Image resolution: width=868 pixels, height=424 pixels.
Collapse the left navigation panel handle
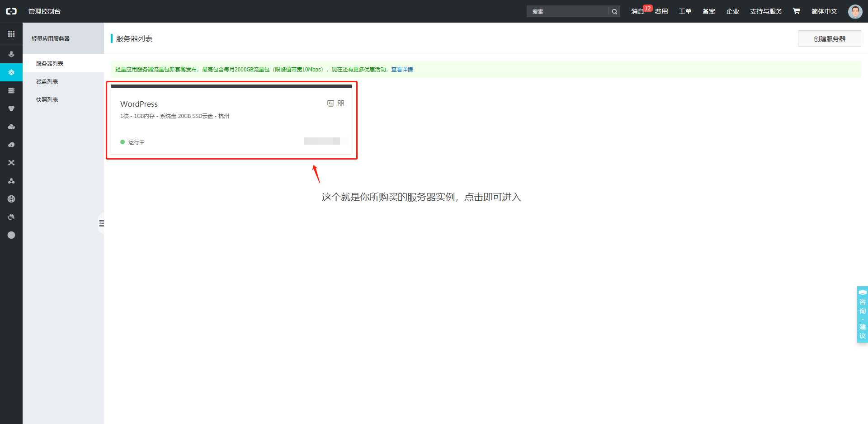101,223
